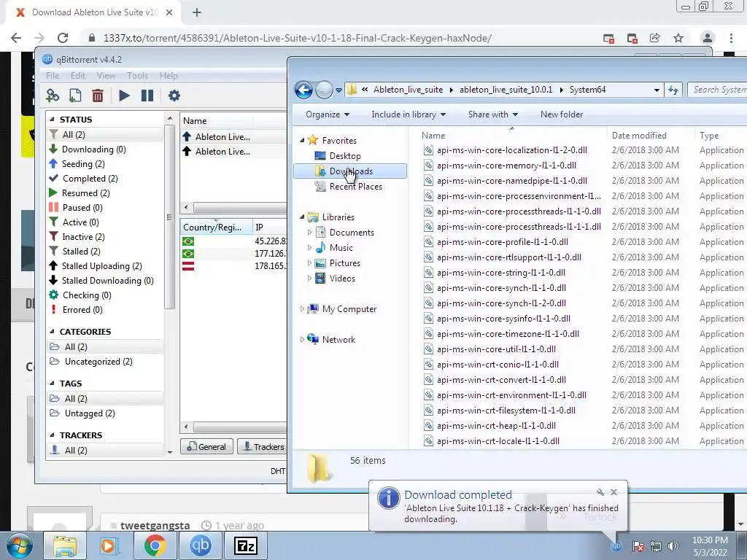This screenshot has width=747, height=560.
Task: Switch to the Trackers tab in qBittorrent
Action: [263, 447]
